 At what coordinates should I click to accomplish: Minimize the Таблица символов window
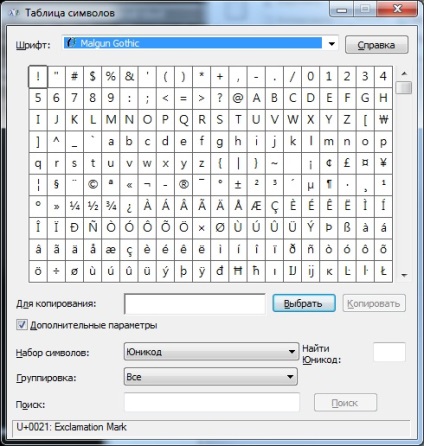(x=341, y=10)
